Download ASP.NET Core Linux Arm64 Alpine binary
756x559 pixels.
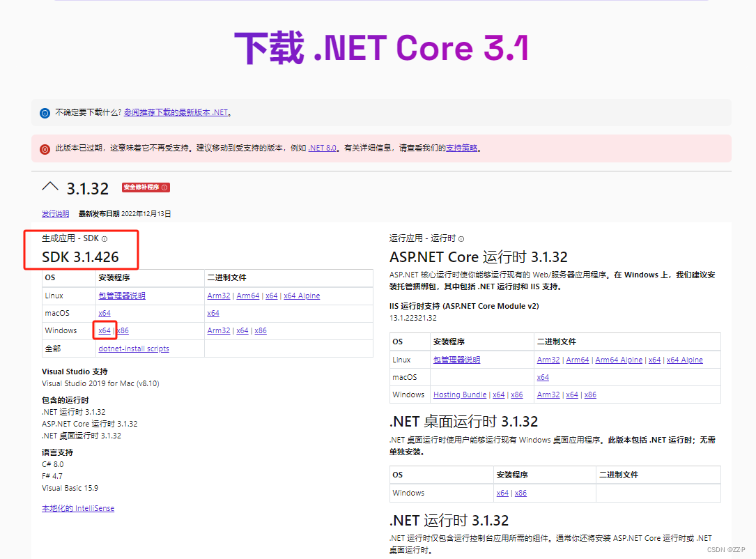(619, 360)
